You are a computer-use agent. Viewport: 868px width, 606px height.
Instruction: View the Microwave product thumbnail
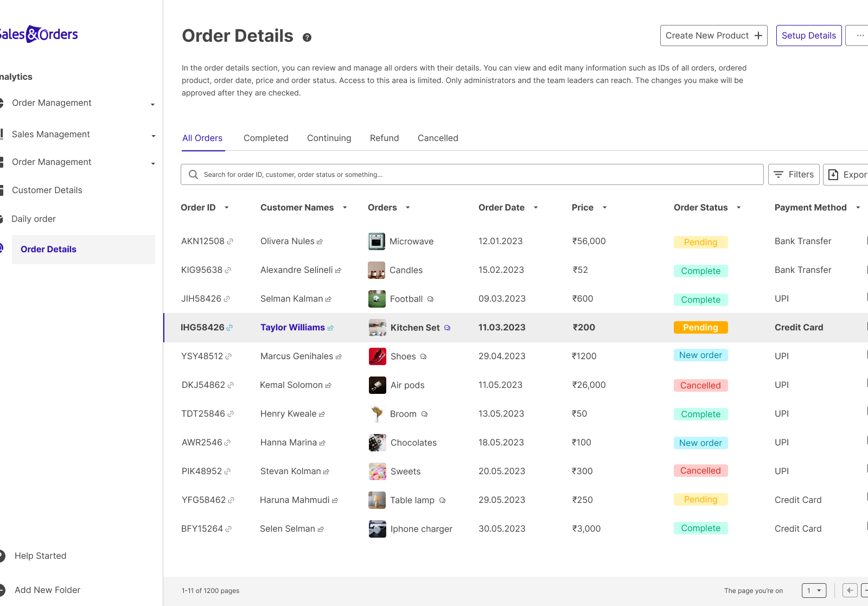(377, 241)
